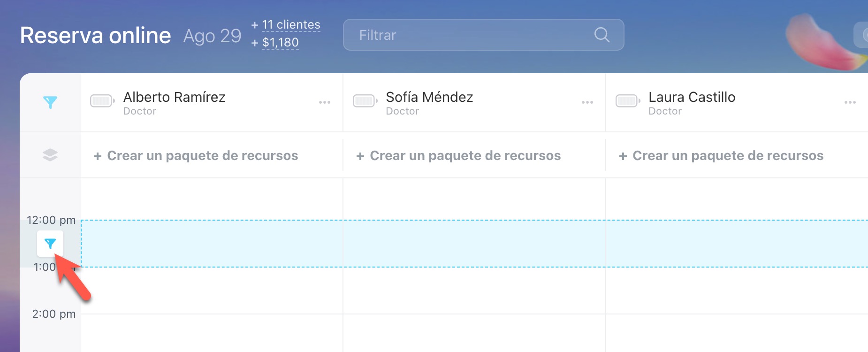Viewport: 868px width, 352px height.
Task: Create a resource package under Sofía Méndez
Action: (458, 156)
